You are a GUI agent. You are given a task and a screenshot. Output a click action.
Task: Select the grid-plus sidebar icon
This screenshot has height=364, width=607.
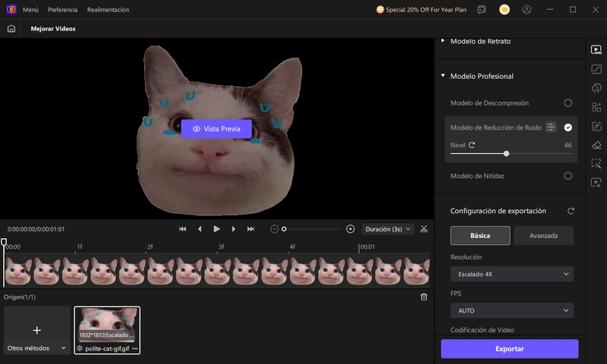596,107
